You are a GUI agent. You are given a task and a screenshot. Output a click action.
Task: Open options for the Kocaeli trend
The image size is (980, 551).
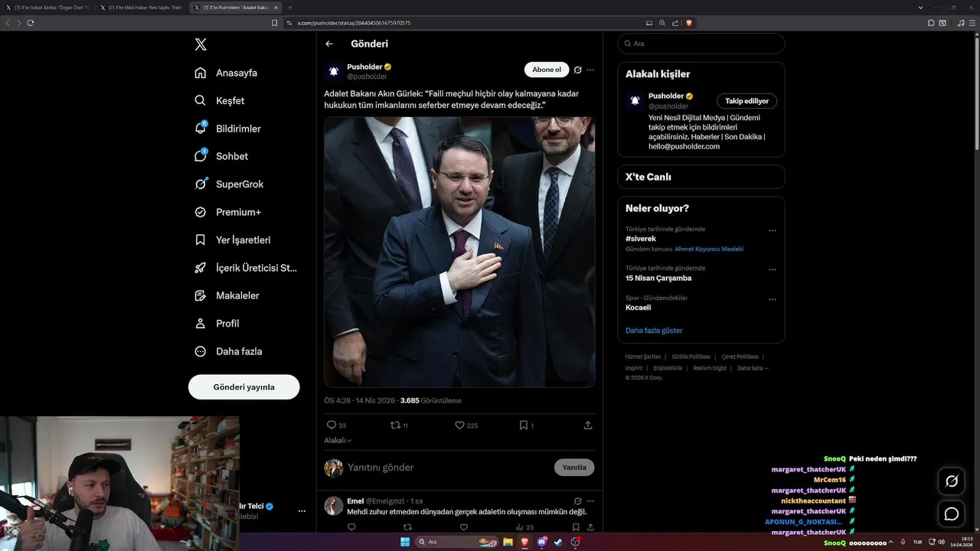pos(773,299)
